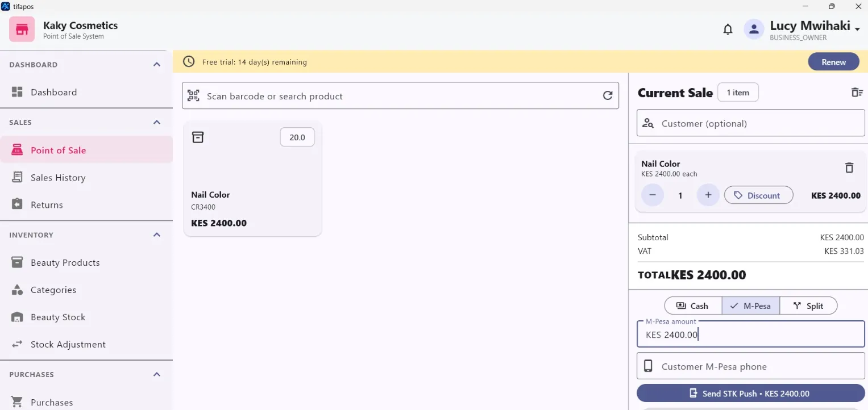Click the Customer M-Pesa phone field
This screenshot has height=410, width=868.
pyautogui.click(x=750, y=366)
